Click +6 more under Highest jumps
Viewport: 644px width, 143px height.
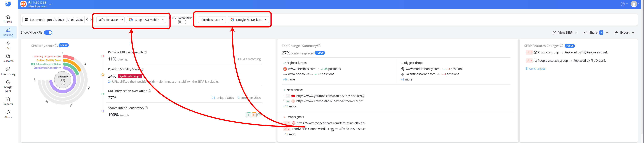289,79
